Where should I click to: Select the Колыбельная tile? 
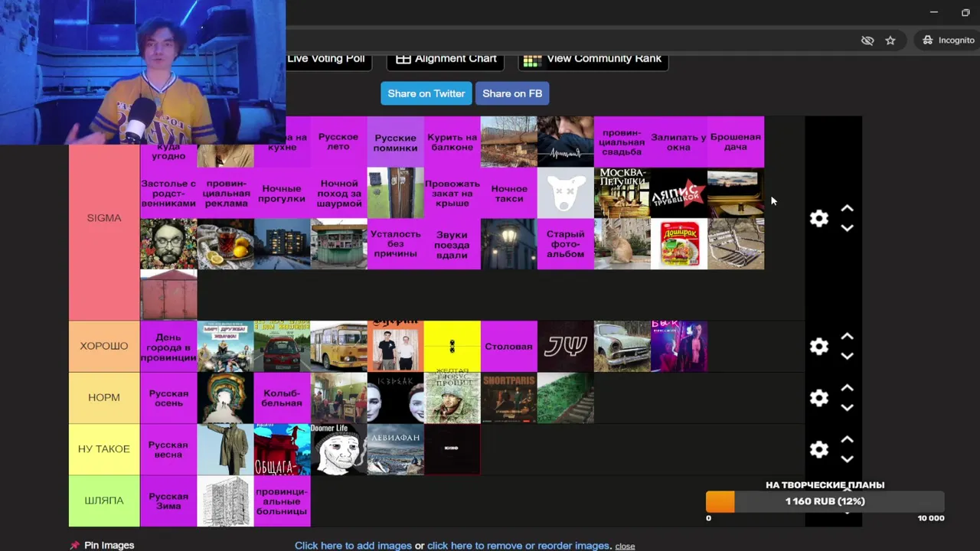pos(282,397)
